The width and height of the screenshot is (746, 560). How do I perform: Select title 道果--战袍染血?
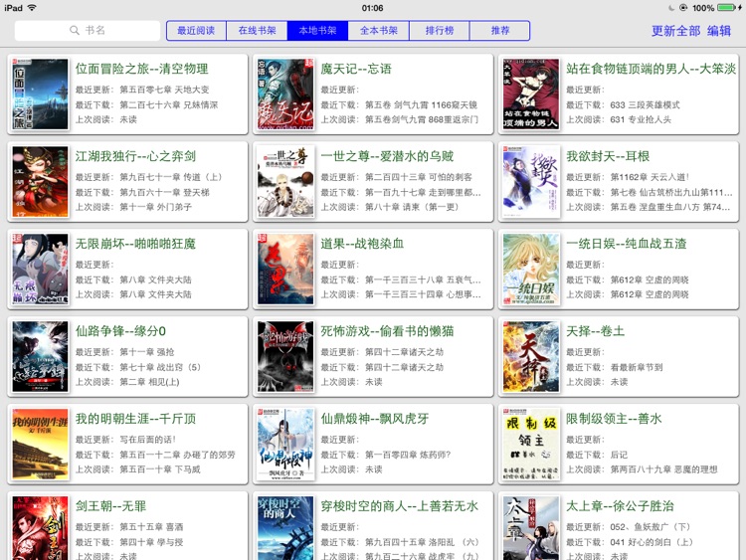(362, 244)
